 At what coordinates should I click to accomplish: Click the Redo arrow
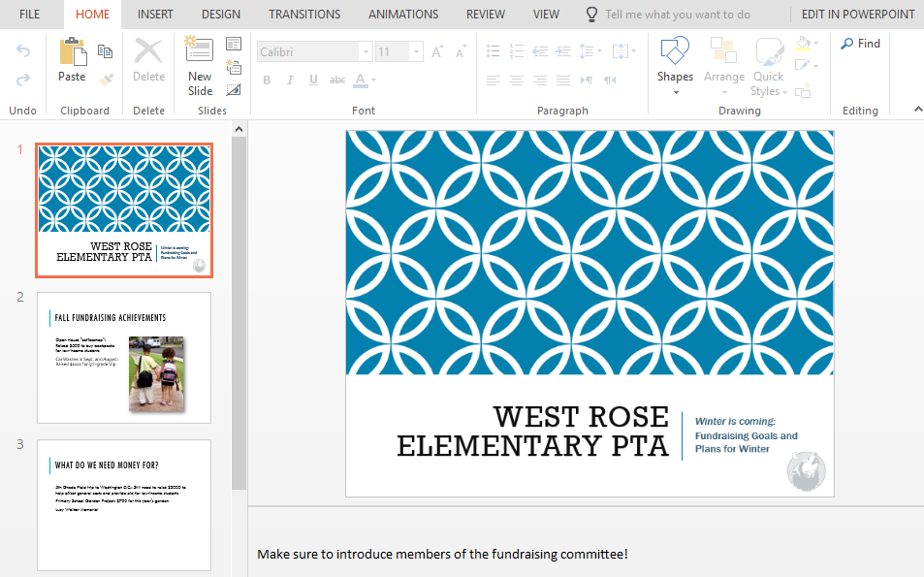coord(23,80)
